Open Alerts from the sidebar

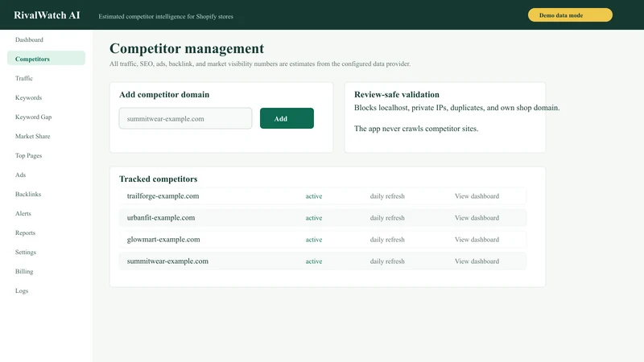point(23,213)
